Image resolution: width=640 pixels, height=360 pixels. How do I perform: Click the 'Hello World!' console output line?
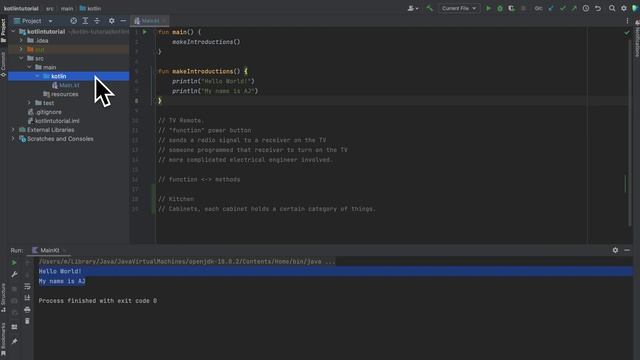pyautogui.click(x=60, y=271)
